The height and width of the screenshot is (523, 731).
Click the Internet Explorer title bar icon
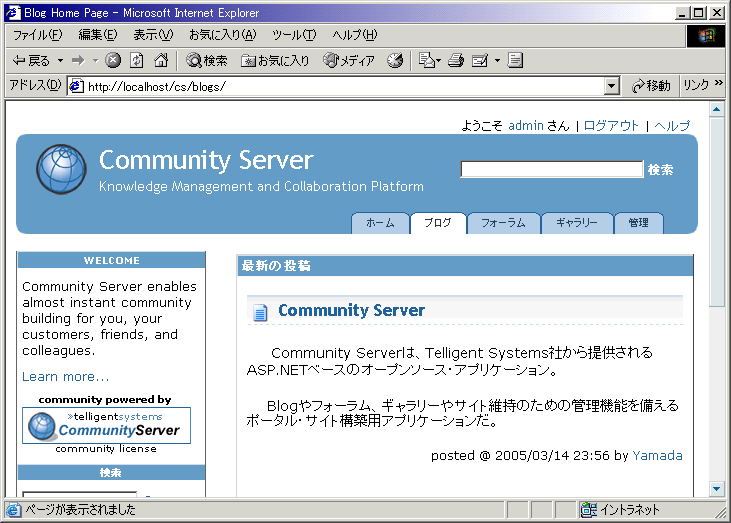13,13
